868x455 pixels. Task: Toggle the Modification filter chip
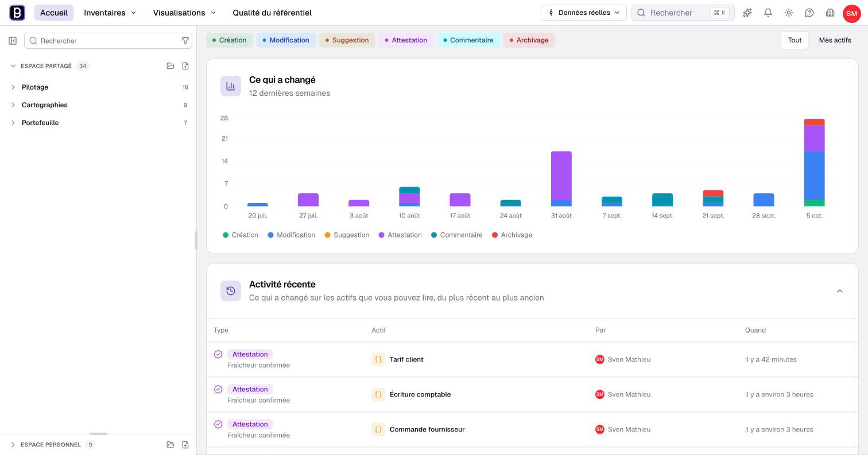(286, 40)
